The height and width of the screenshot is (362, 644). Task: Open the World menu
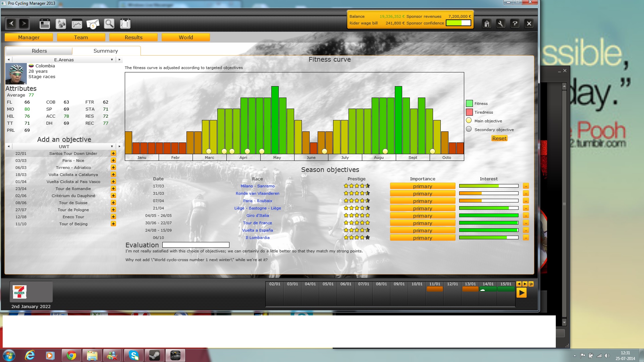pos(185,38)
